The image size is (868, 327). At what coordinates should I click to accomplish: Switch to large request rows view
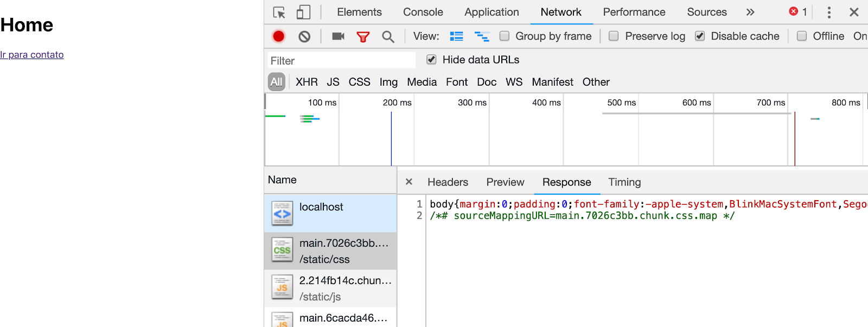457,36
